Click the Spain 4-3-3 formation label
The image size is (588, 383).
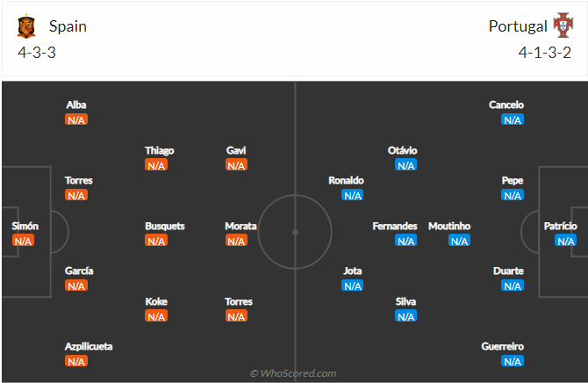35,52
